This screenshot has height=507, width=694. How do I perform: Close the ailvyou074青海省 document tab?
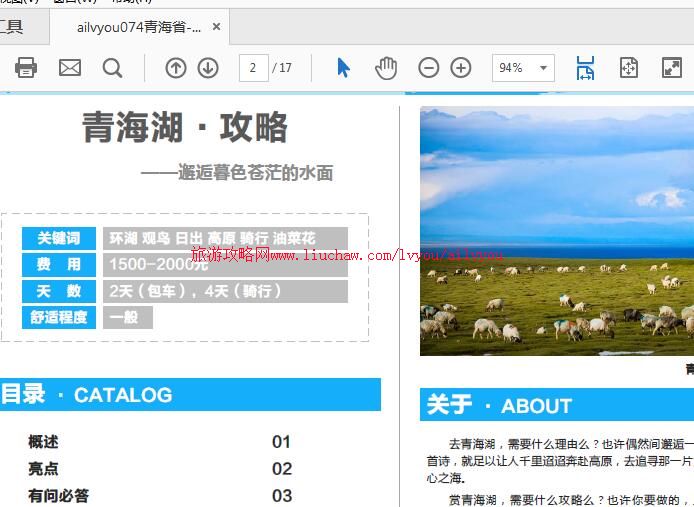(222, 27)
